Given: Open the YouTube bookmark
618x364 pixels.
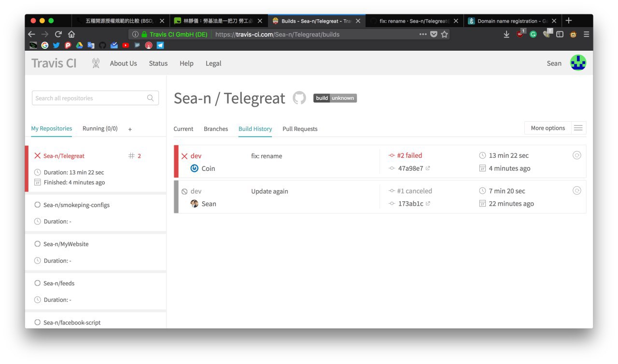Looking at the screenshot, I should coord(126,45).
